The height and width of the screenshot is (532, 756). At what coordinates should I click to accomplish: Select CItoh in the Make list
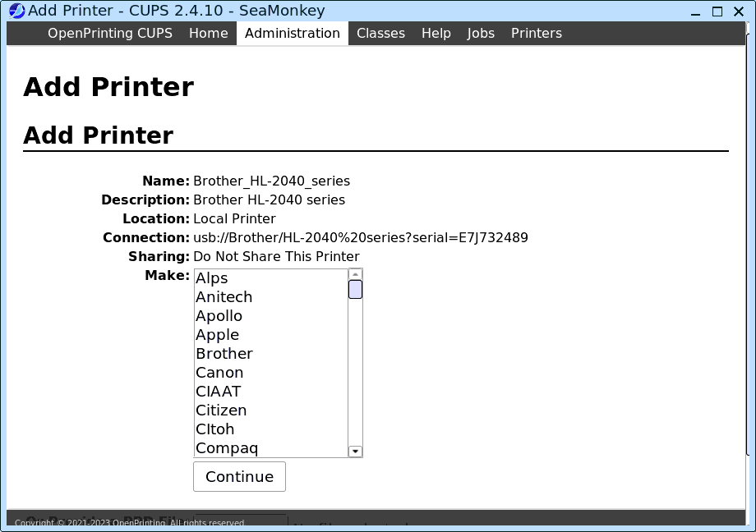click(271, 429)
